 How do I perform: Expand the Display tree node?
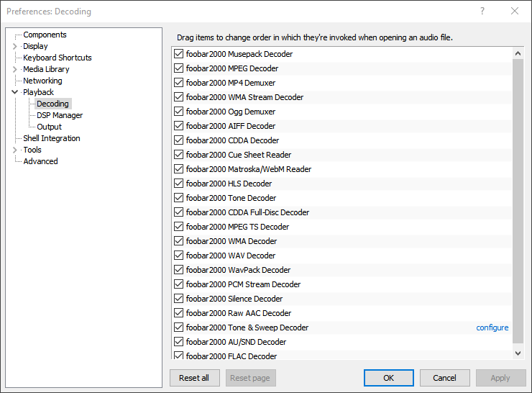pyautogui.click(x=15, y=46)
